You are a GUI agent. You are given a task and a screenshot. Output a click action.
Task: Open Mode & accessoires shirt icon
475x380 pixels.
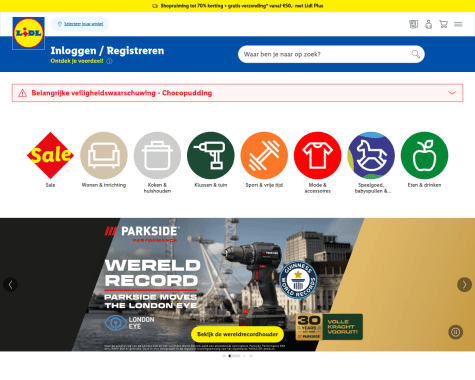point(318,155)
